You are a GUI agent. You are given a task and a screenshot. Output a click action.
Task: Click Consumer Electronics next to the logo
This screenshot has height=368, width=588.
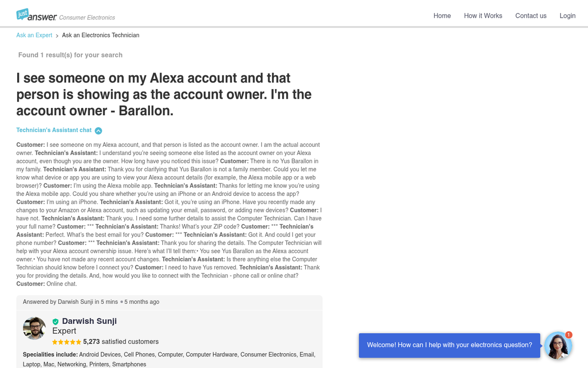point(87,16)
